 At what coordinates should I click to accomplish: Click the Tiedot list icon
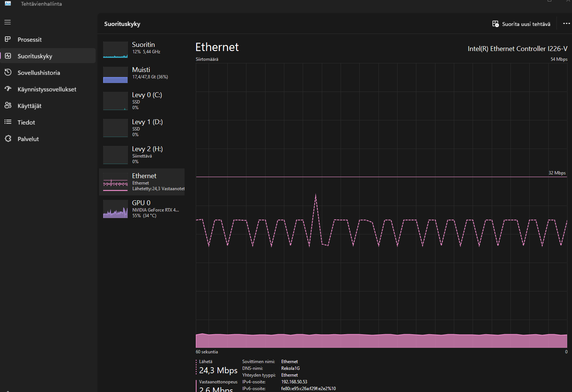point(8,122)
